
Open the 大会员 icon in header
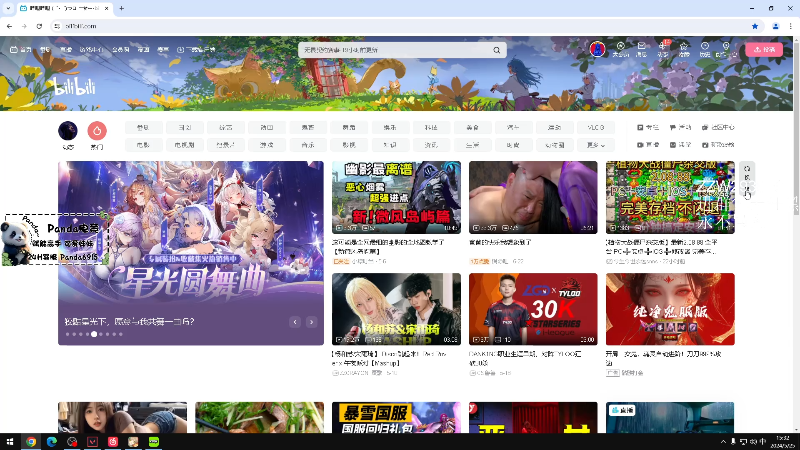pos(620,49)
